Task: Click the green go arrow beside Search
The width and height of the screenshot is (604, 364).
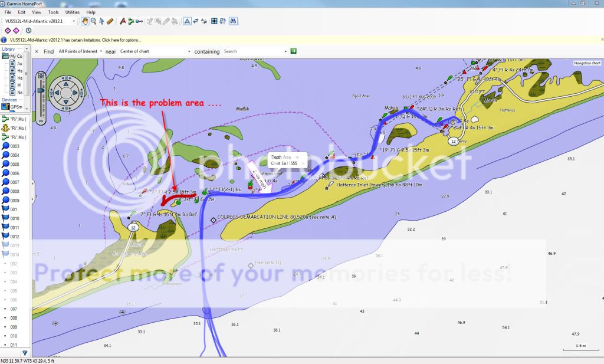Action: point(293,51)
